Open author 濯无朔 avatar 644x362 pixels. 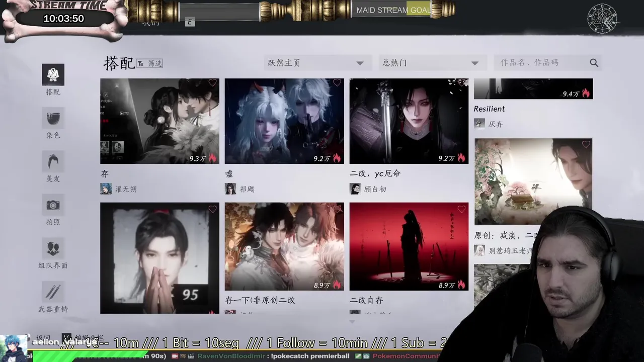click(x=106, y=189)
